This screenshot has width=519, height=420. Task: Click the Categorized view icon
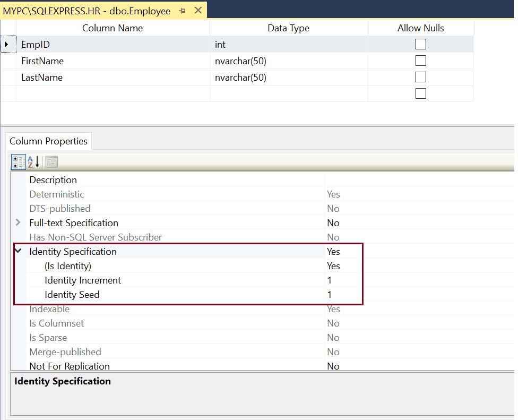tap(18, 162)
